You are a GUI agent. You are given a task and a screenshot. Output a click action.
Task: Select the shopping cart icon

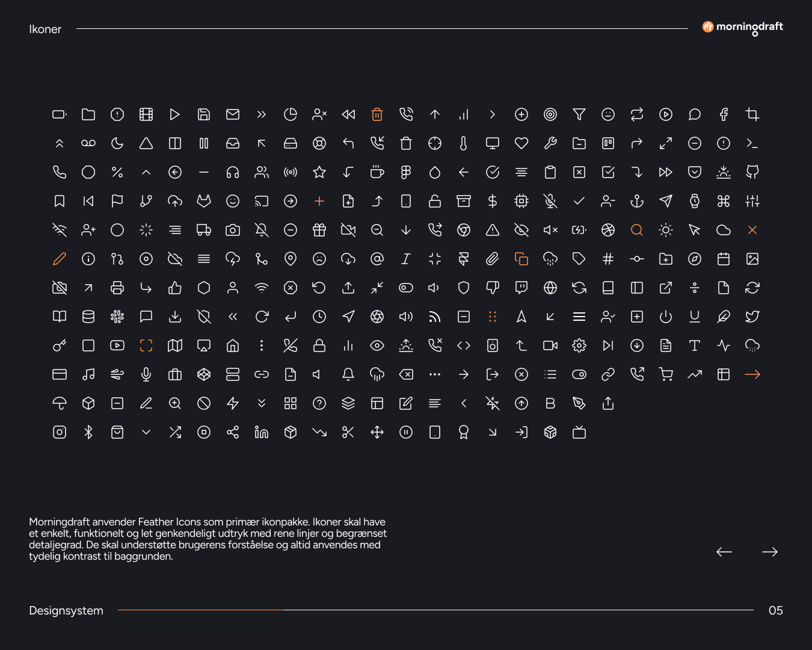pyautogui.click(x=666, y=374)
